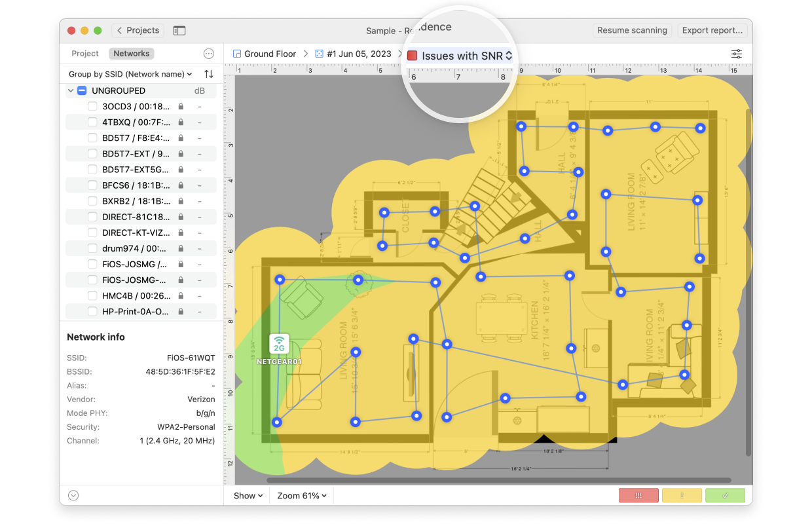This screenshot has height=524, width=812.
Task: Click the Export report button
Action: pyautogui.click(x=712, y=30)
